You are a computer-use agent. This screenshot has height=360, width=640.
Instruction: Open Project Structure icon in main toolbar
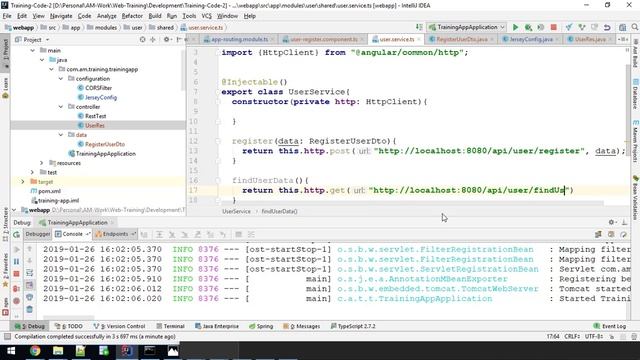[x=622, y=27]
